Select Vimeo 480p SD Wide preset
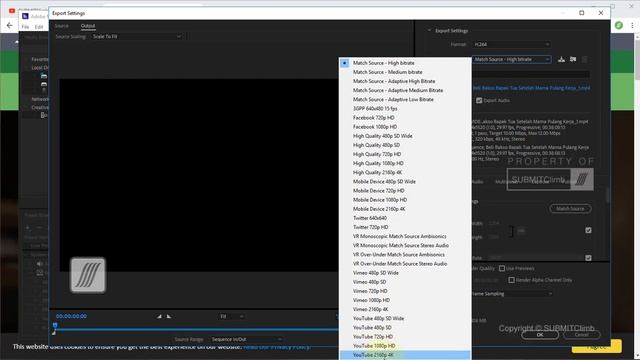This screenshot has height=360, width=640. (x=405, y=273)
